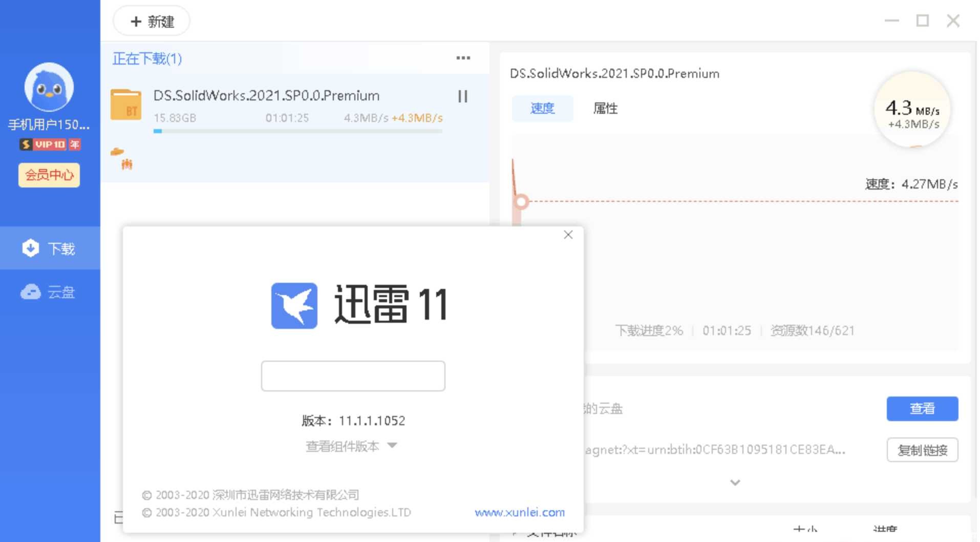Click the 复制链接 copy link button

(x=922, y=450)
